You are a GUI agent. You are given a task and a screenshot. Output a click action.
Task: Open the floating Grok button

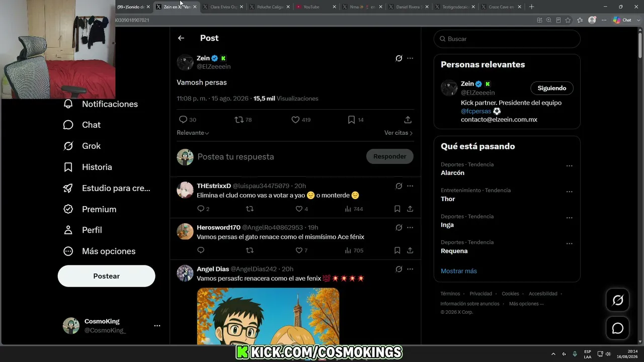point(618,301)
